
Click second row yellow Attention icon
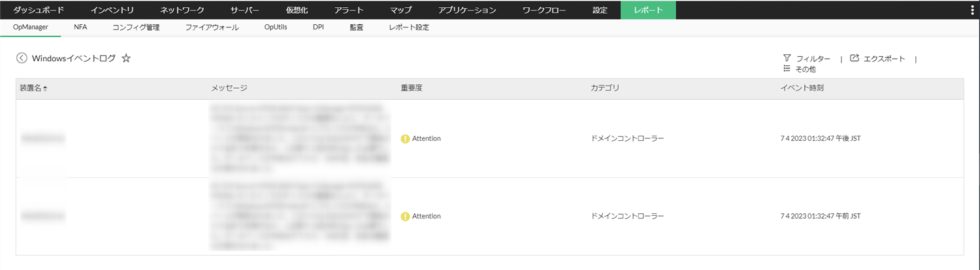pyautogui.click(x=405, y=216)
